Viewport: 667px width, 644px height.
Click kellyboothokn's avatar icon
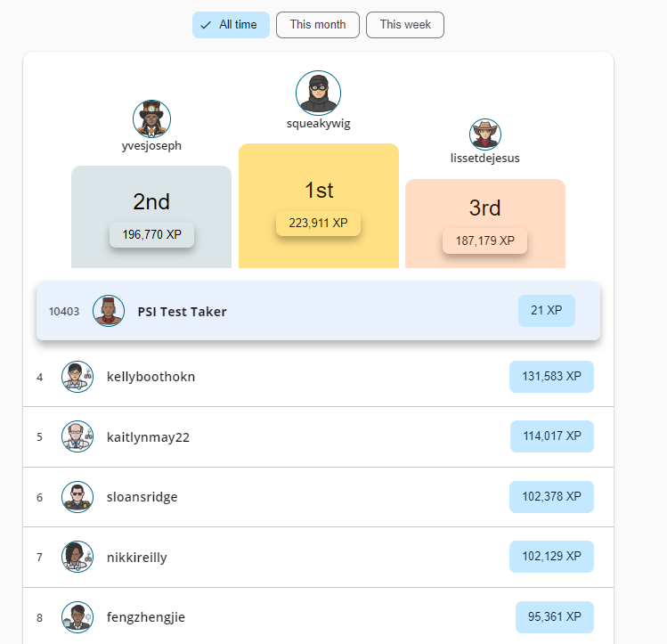click(x=77, y=377)
